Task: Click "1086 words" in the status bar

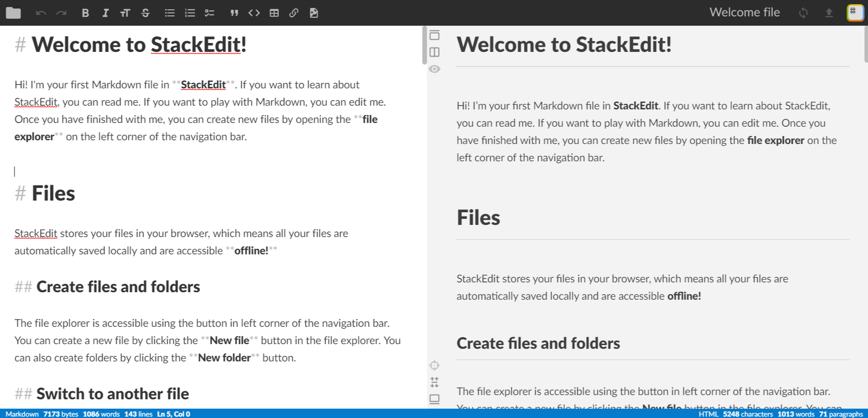Action: [x=101, y=414]
